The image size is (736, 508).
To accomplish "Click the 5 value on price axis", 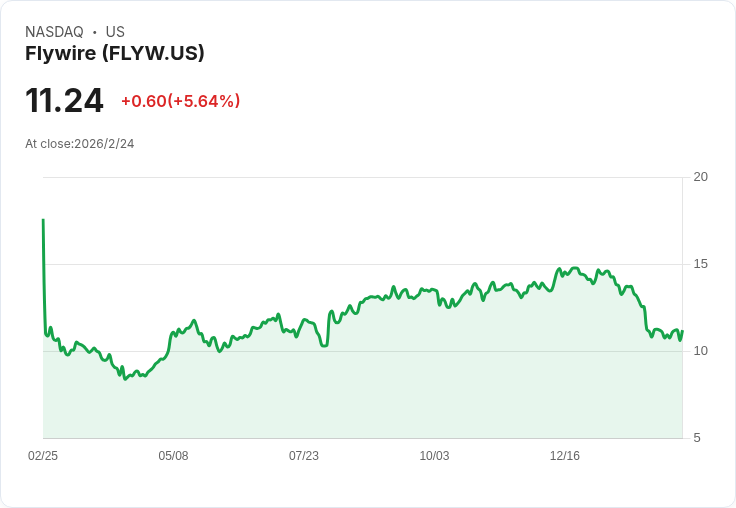I will (x=698, y=438).
